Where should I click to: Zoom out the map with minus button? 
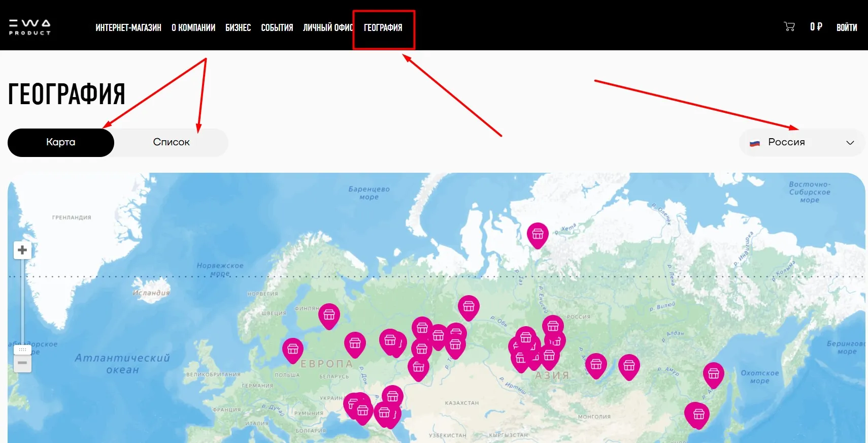[x=22, y=363]
